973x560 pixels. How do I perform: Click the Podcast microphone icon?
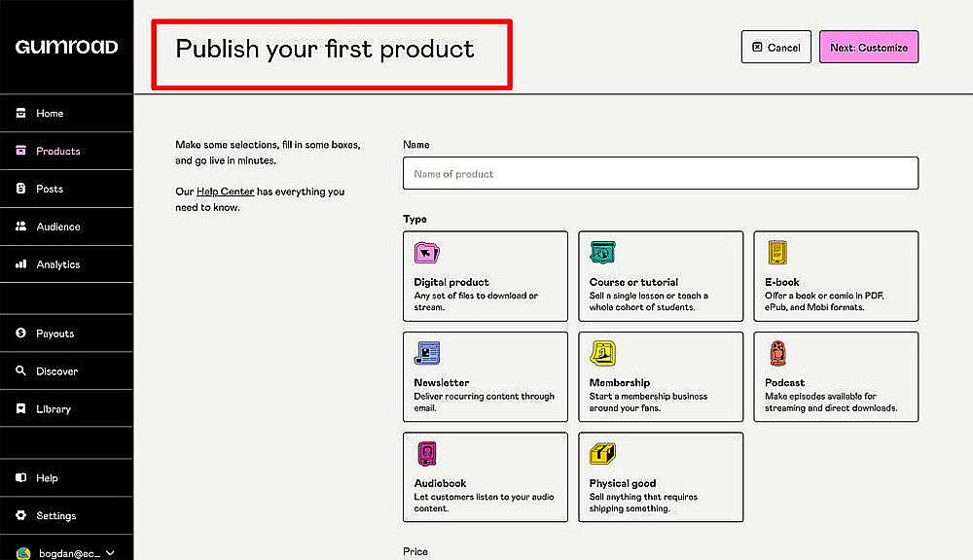(777, 354)
